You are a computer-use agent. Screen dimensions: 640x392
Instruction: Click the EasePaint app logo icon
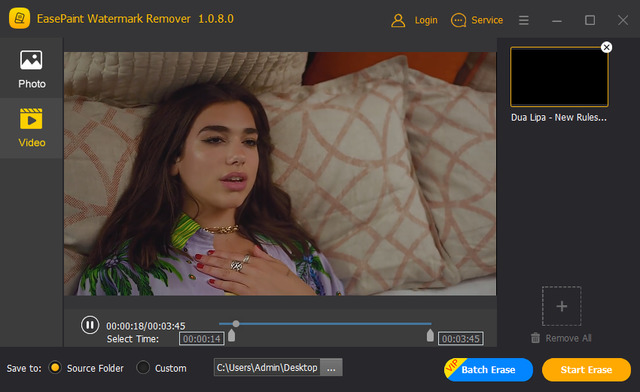pos(19,18)
